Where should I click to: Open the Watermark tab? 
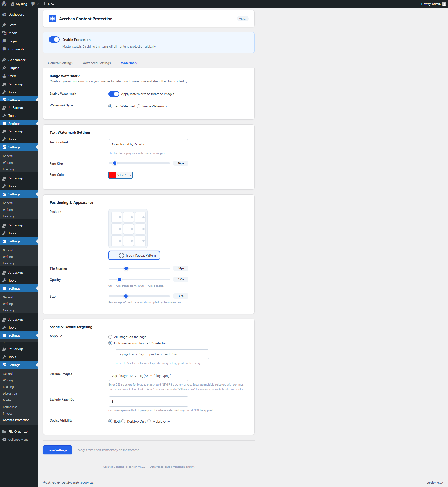(129, 63)
